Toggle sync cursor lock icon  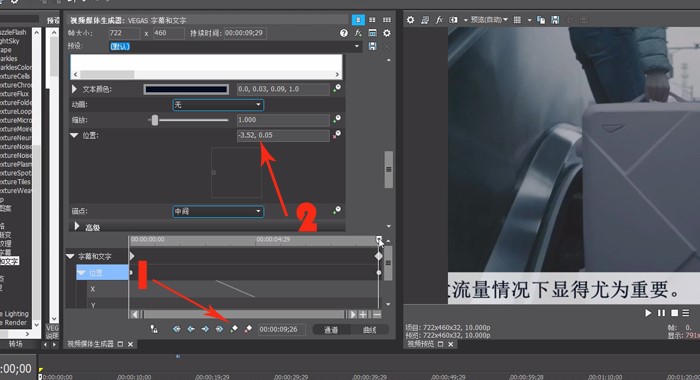click(154, 329)
